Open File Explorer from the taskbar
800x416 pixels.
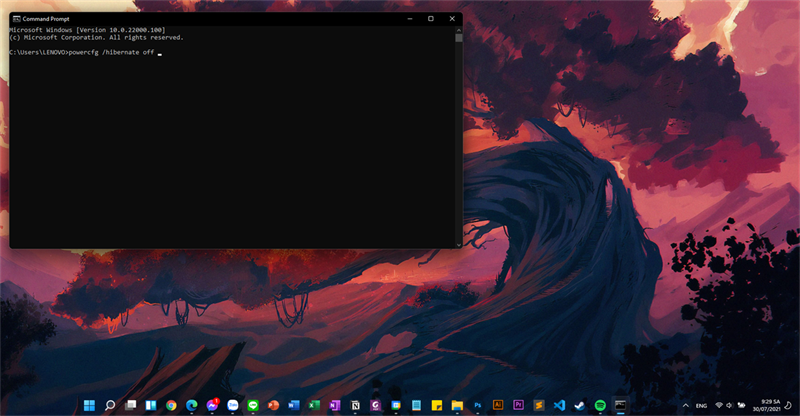click(x=457, y=405)
